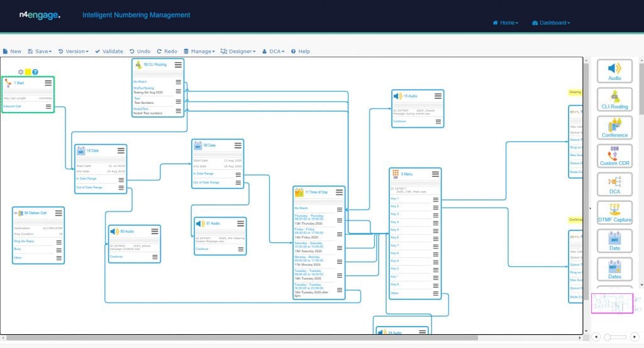Select the Date node in palette
Screen dimensions: 644x348
(x=614, y=241)
